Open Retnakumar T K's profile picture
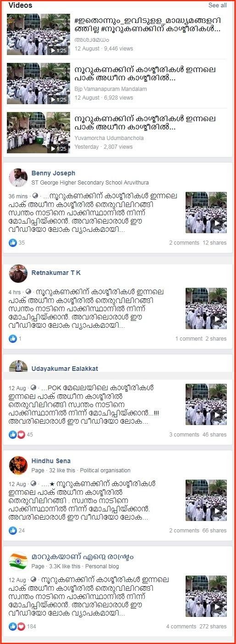Image resolution: width=236 pixels, height=644 pixels. point(18,274)
